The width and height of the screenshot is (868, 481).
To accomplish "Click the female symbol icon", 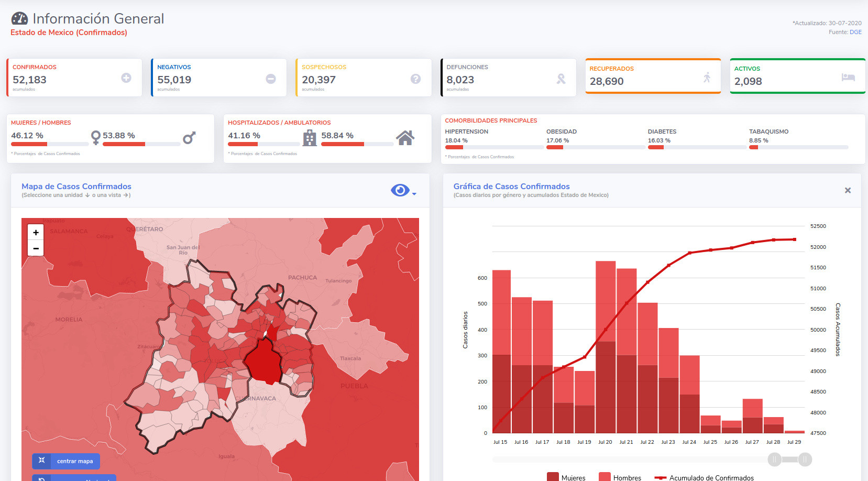I will [96, 137].
